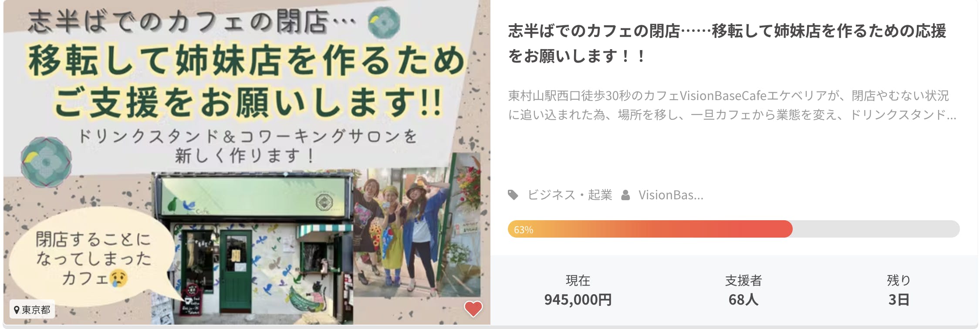980x329 pixels.
Task: Click the project description text
Action: (x=732, y=105)
